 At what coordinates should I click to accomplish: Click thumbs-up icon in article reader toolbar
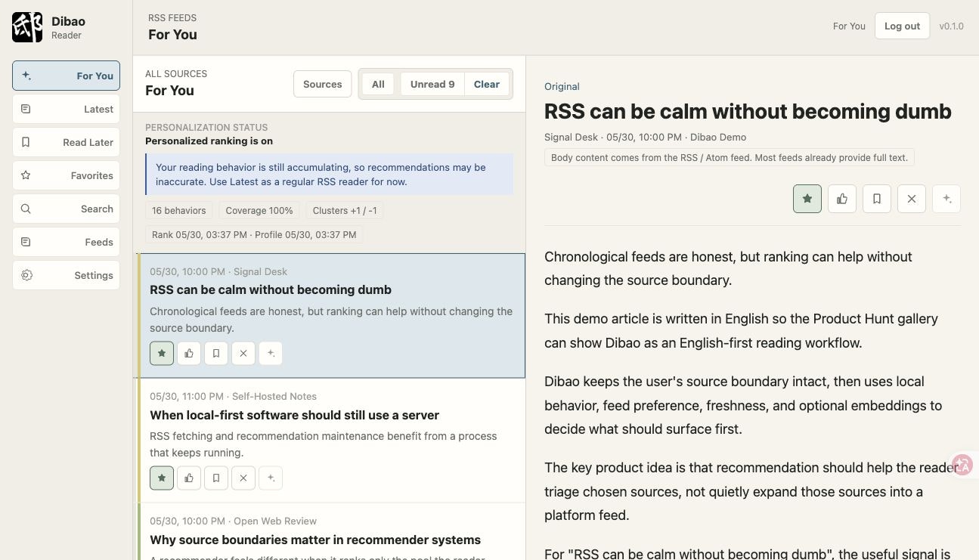click(842, 199)
